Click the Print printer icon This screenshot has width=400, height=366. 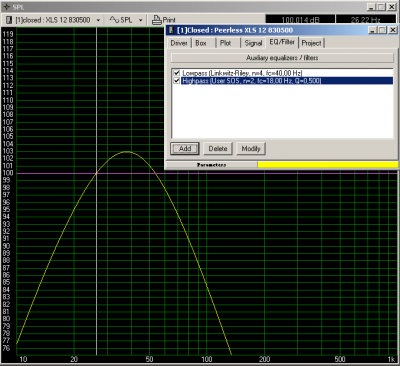pyautogui.click(x=157, y=20)
